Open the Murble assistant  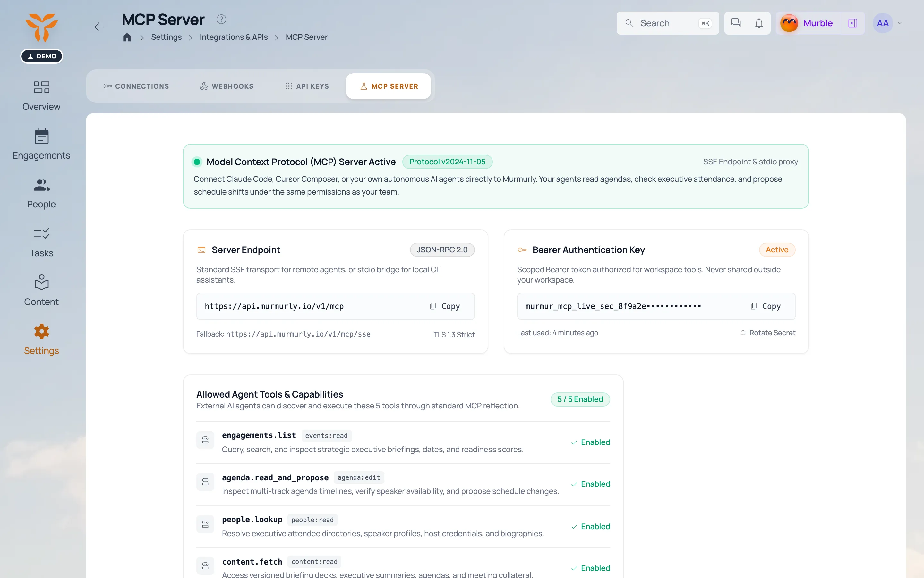click(807, 23)
